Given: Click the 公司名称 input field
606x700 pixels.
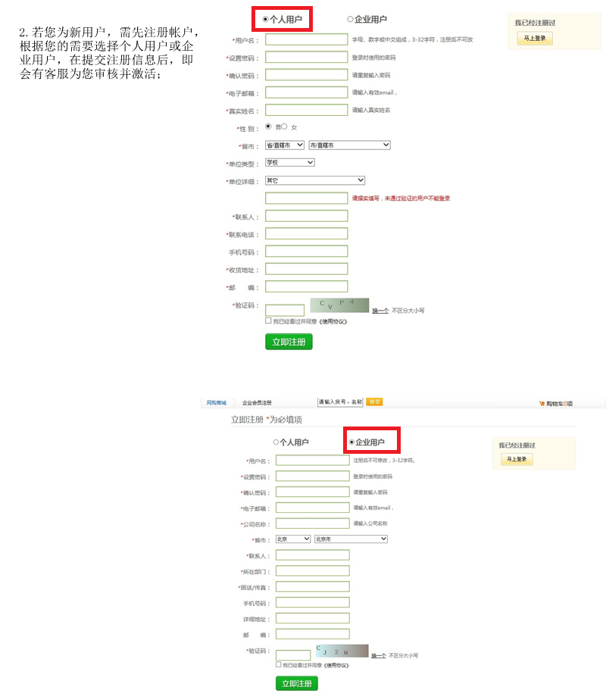Looking at the screenshot, I should [312, 523].
